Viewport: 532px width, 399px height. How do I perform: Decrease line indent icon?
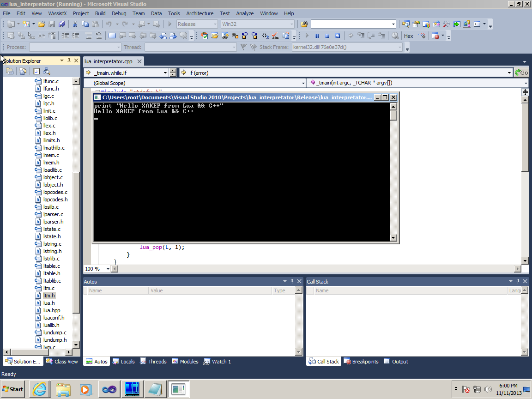[x=65, y=36]
